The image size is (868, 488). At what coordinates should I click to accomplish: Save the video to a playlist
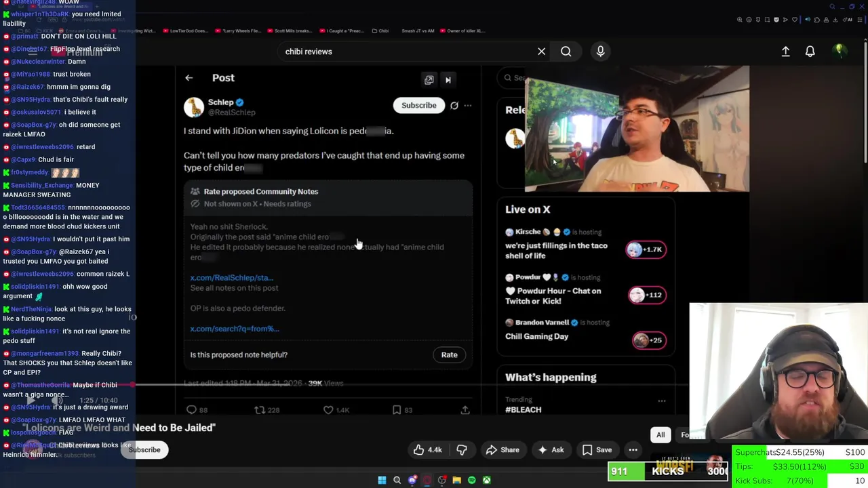tap(597, 450)
